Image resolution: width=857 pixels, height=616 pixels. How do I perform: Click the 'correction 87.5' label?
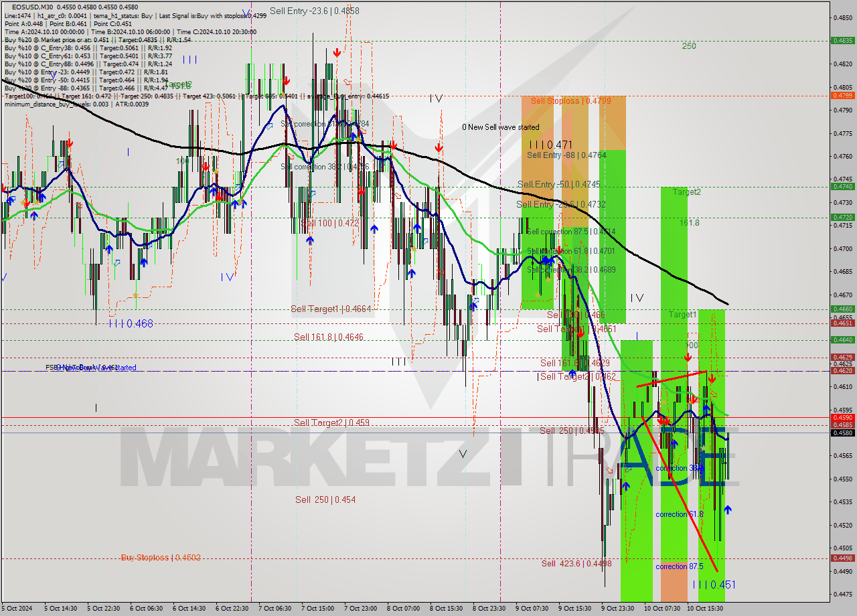click(x=679, y=566)
